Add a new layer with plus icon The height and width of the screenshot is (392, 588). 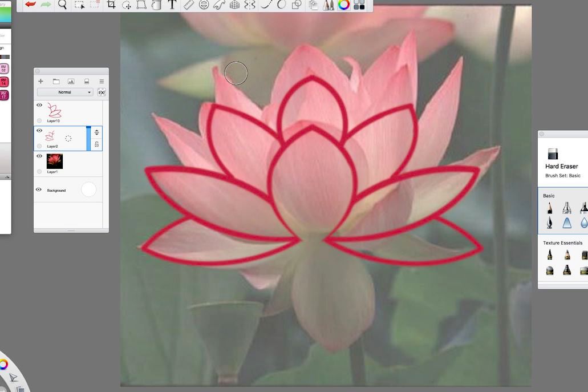[x=41, y=81]
